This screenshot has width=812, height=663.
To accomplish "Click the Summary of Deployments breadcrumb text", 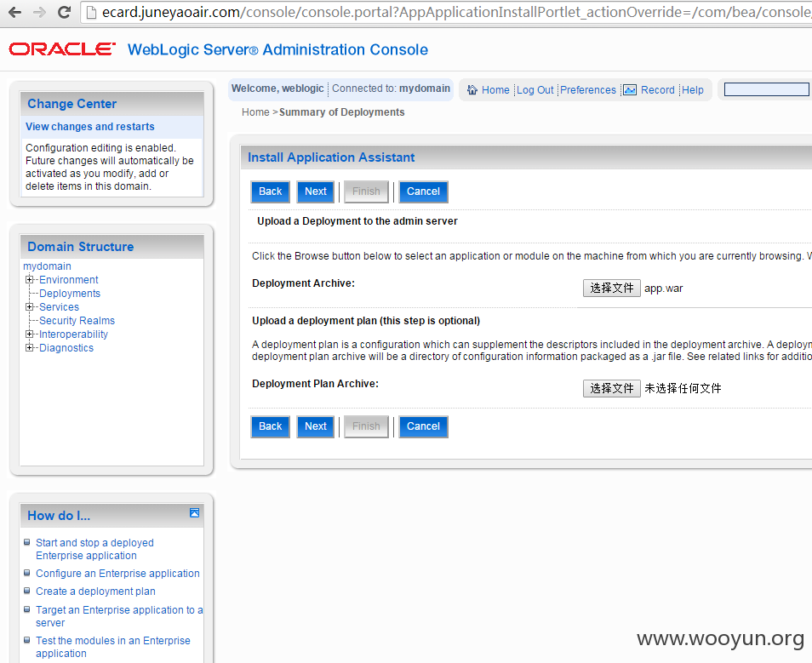I will [x=342, y=112].
